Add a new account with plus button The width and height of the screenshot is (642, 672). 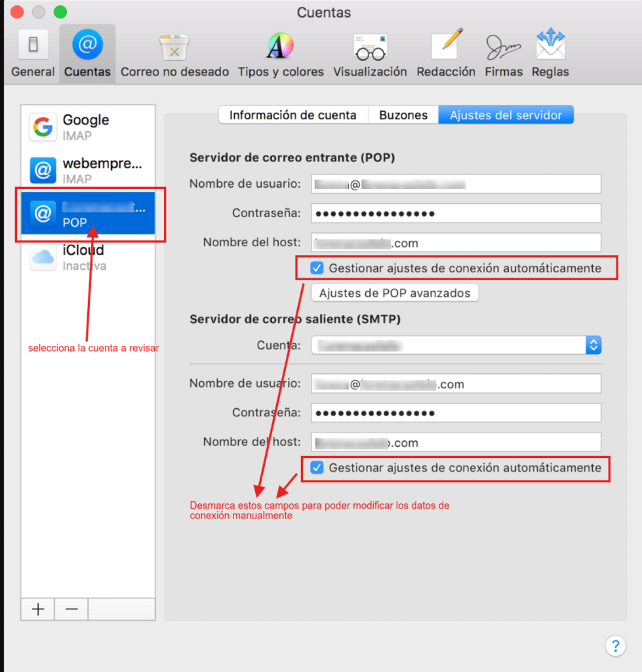38,609
